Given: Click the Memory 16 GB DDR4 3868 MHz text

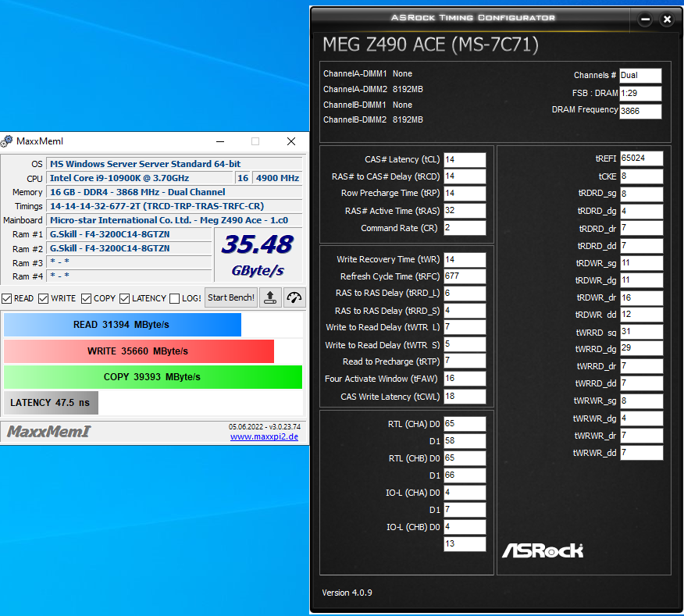Looking at the screenshot, I should [137, 192].
